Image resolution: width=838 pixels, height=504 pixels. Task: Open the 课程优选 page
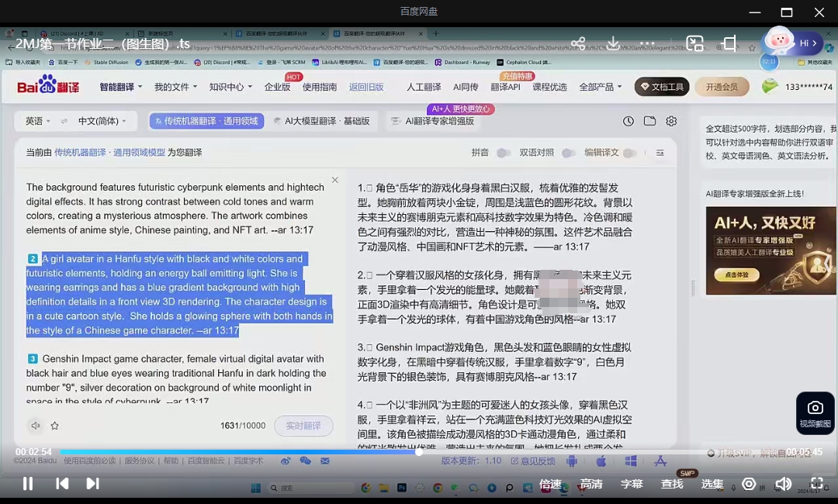coord(549,87)
